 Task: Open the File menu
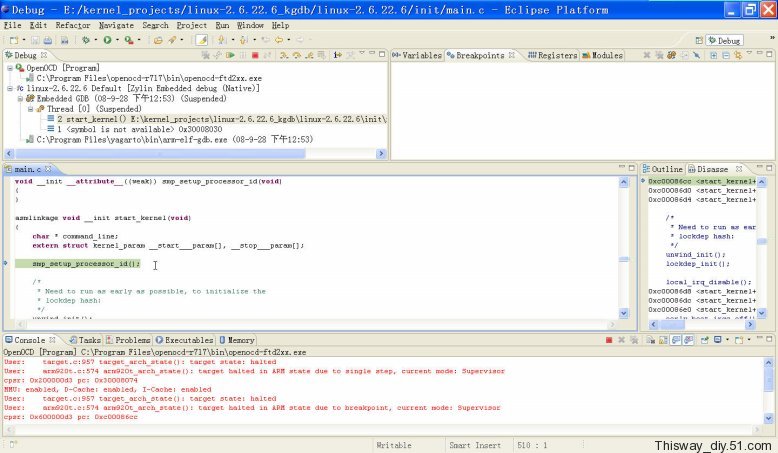click(12, 25)
